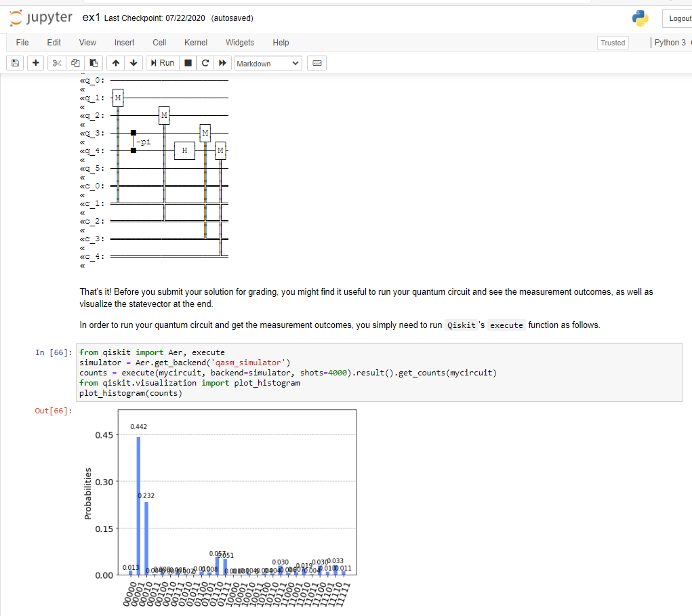692x616 pixels.
Task: Open the Kernel menu
Action: click(196, 43)
